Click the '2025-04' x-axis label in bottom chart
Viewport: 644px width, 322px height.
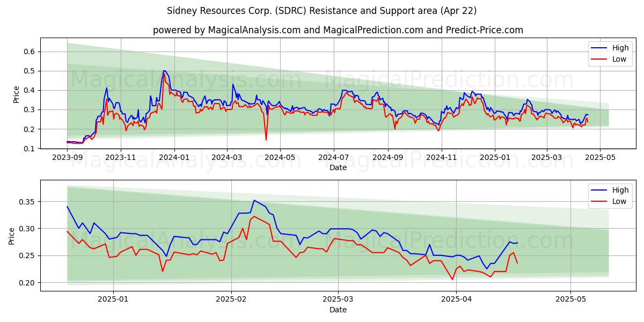(456, 301)
